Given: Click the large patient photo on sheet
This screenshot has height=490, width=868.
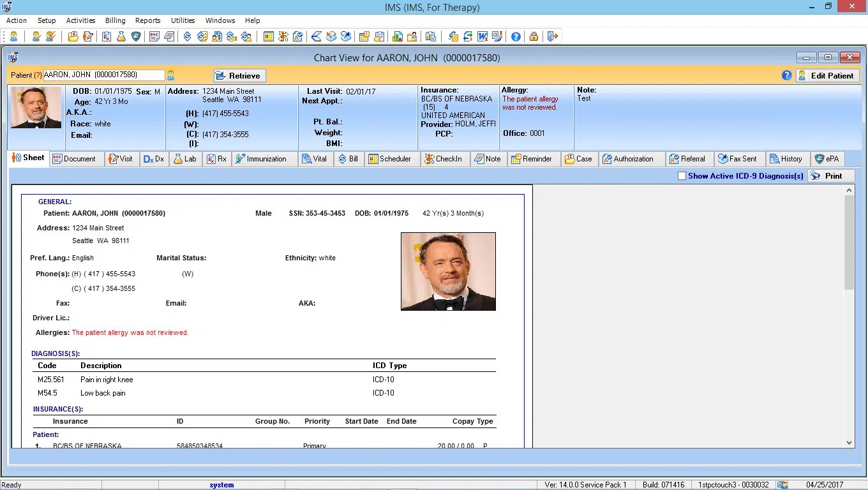Looking at the screenshot, I should click(448, 271).
